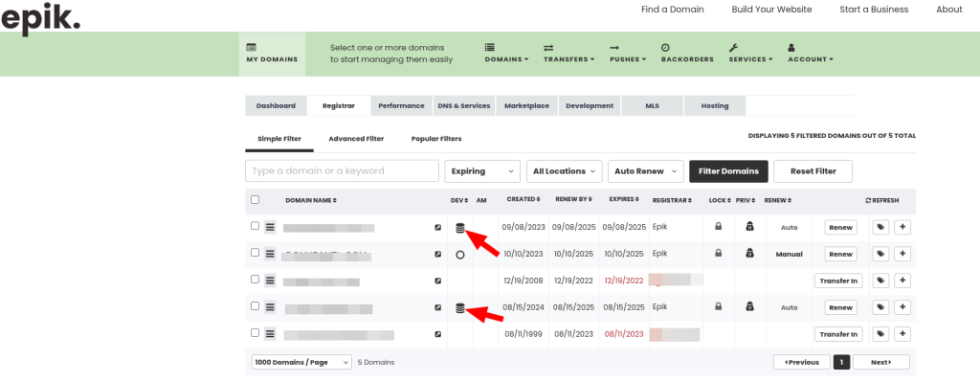
Task: Open external link icon for 12/19/2008 domain
Action: (438, 281)
